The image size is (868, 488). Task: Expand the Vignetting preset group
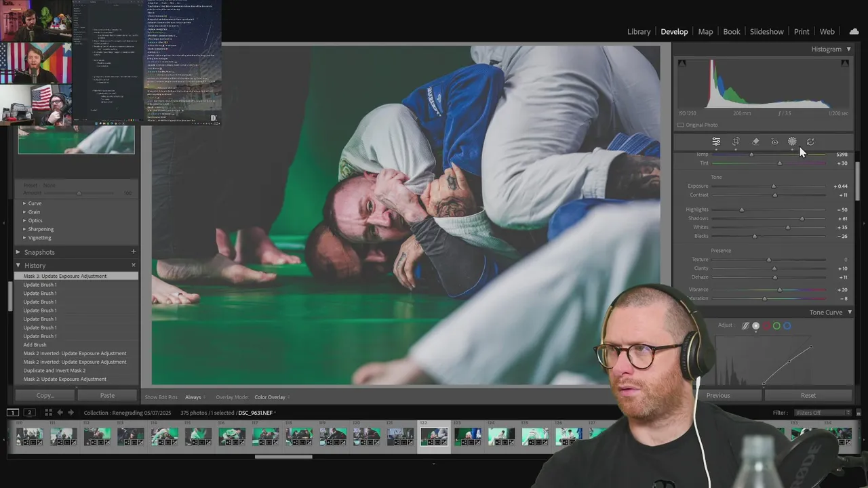pyautogui.click(x=24, y=238)
